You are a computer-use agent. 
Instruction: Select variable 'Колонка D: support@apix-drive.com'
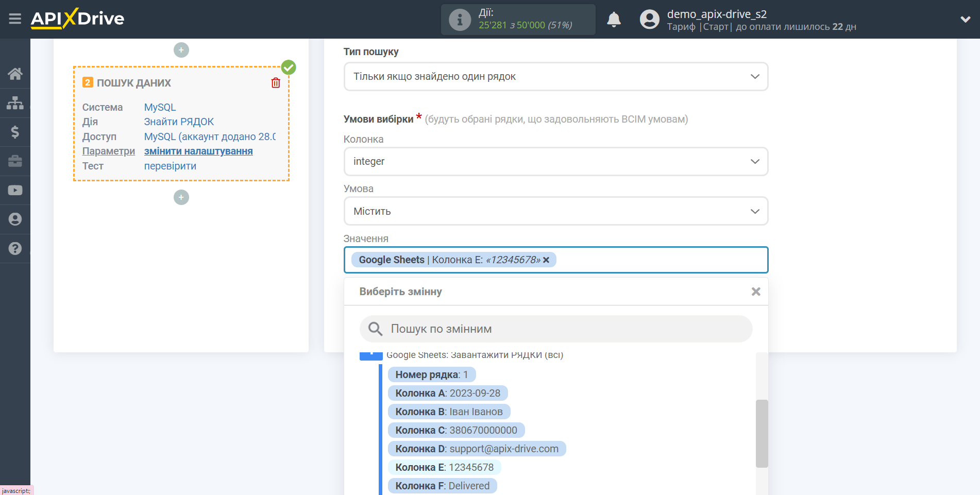tap(477, 449)
